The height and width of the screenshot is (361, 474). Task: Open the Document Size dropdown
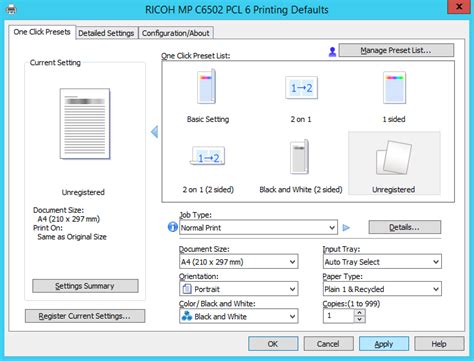pos(238,262)
